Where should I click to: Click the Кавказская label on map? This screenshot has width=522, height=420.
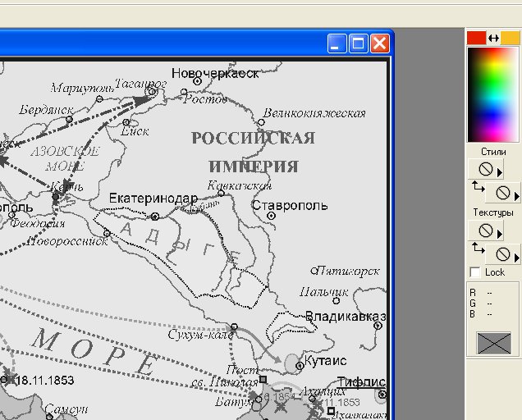240,185
